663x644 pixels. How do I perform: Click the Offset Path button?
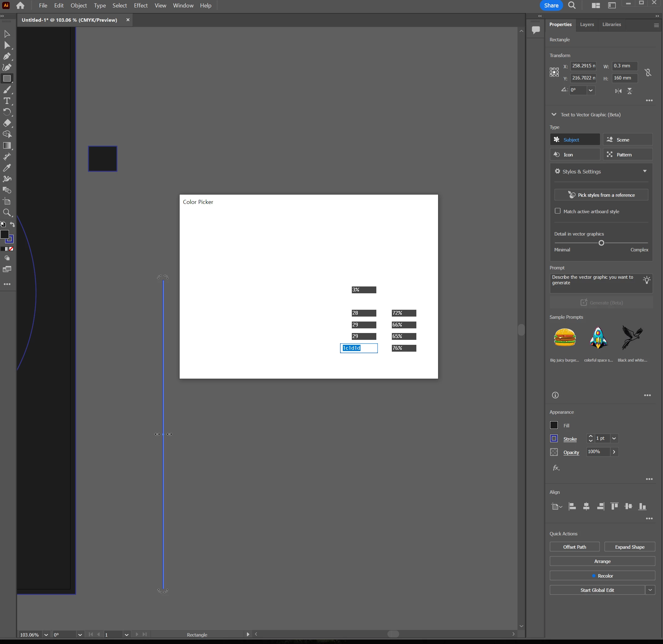click(x=574, y=547)
